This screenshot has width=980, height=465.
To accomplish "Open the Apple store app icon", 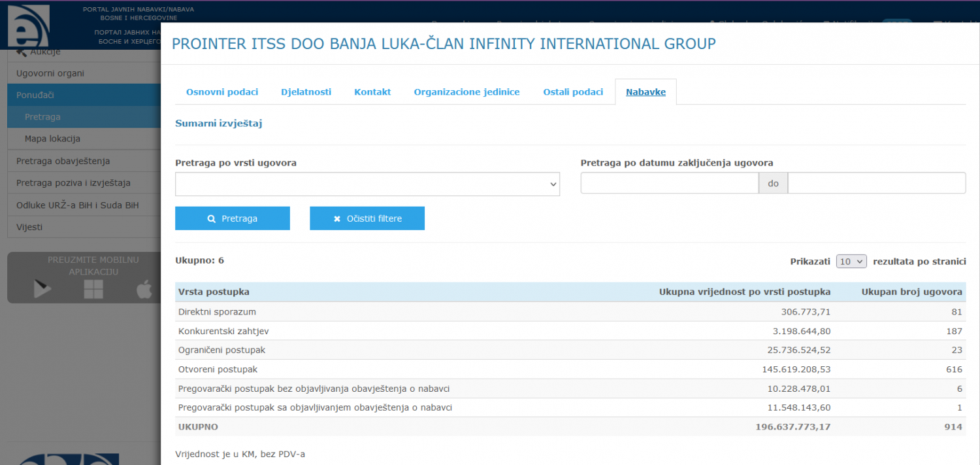I will 144,288.
